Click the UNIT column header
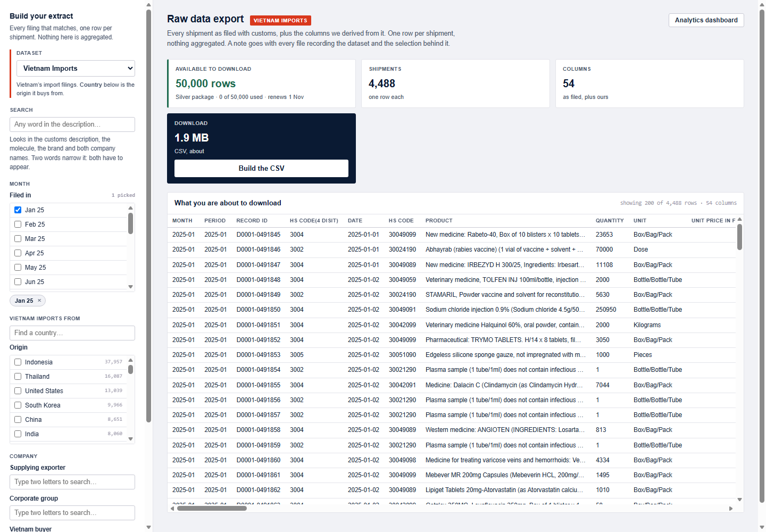This screenshot has height=532, width=766. [x=640, y=220]
